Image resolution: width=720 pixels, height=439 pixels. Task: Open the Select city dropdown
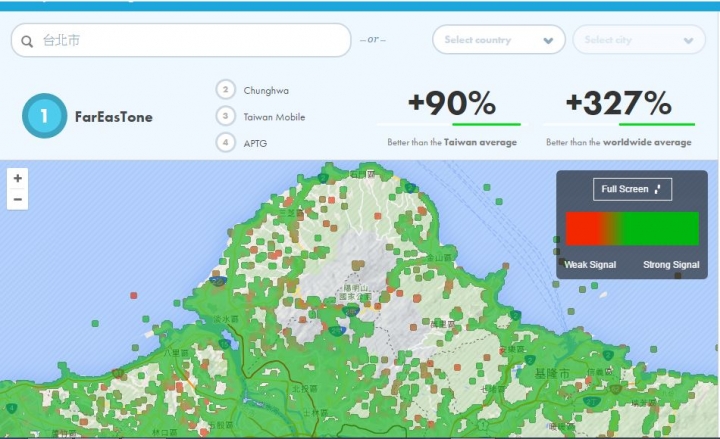pos(639,39)
